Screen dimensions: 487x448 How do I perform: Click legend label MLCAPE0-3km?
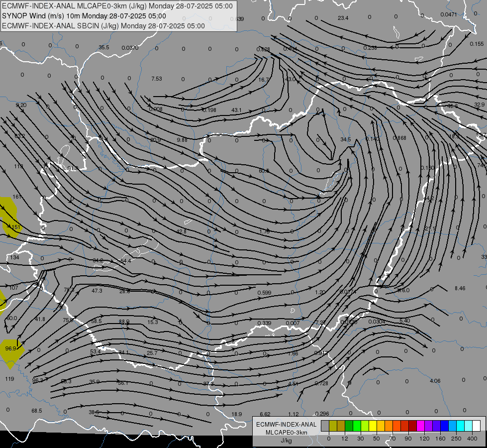pos(287,433)
